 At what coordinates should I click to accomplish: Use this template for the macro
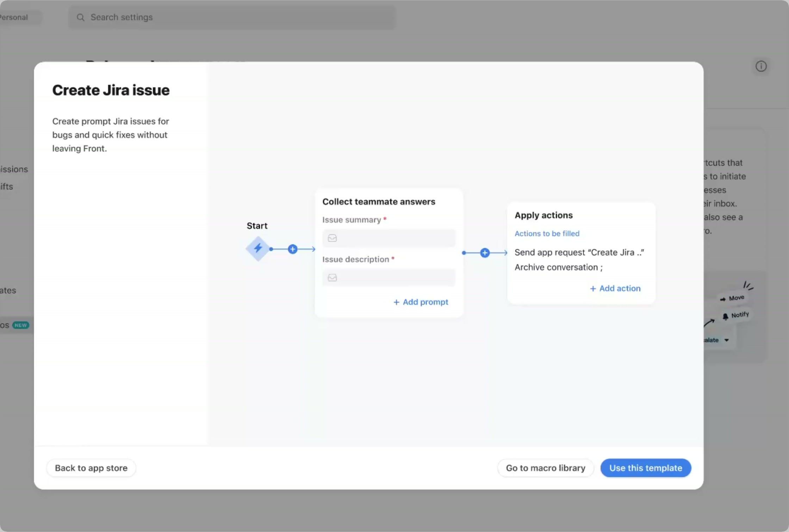(646, 468)
